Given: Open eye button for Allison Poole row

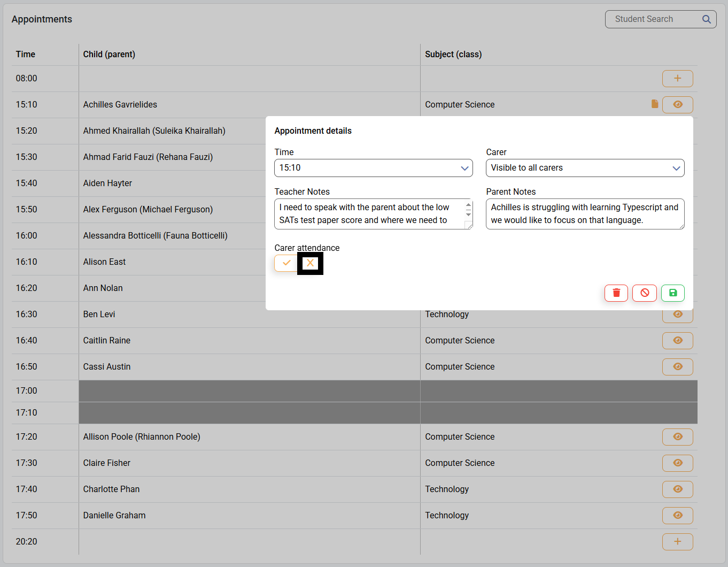Looking at the screenshot, I should 677,437.
